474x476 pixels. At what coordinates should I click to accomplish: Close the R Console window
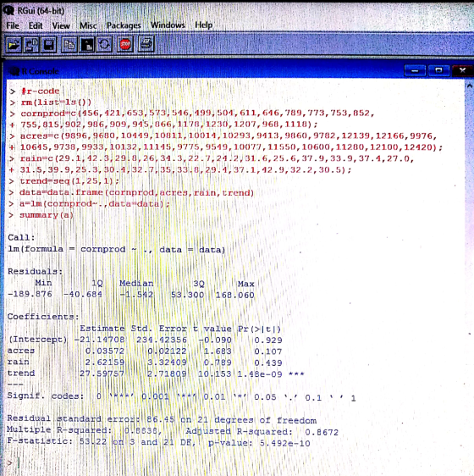coord(463,71)
